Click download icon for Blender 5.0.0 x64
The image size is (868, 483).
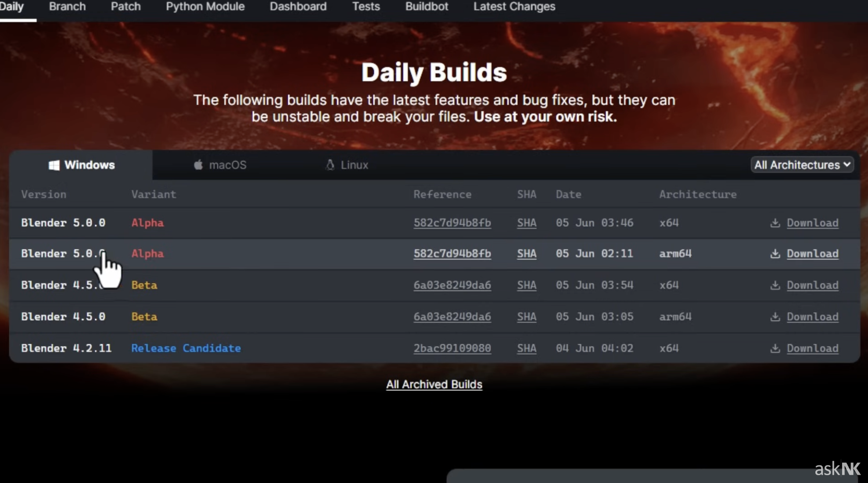click(775, 223)
